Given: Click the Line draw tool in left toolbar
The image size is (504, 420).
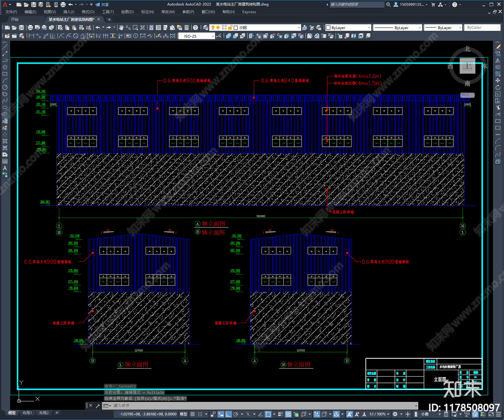Looking at the screenshot, I should (x=5, y=47).
